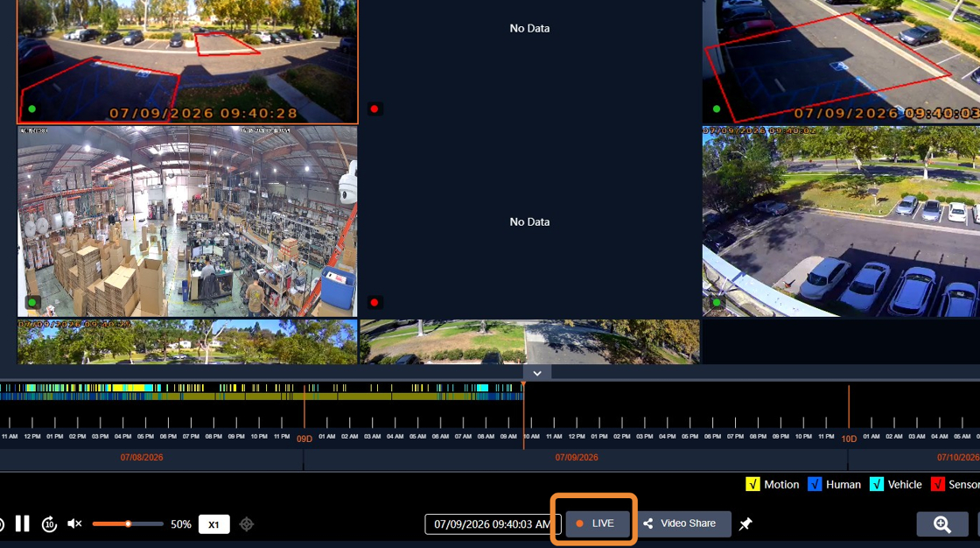Pause the video playback
Screen dimensions: 980x548
[x=23, y=523]
